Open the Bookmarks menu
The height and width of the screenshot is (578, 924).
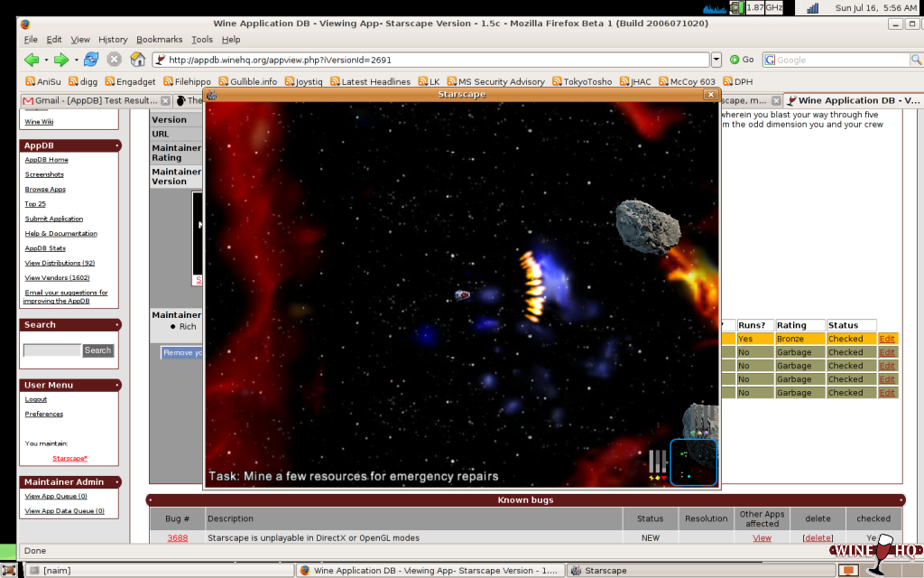pyautogui.click(x=159, y=40)
